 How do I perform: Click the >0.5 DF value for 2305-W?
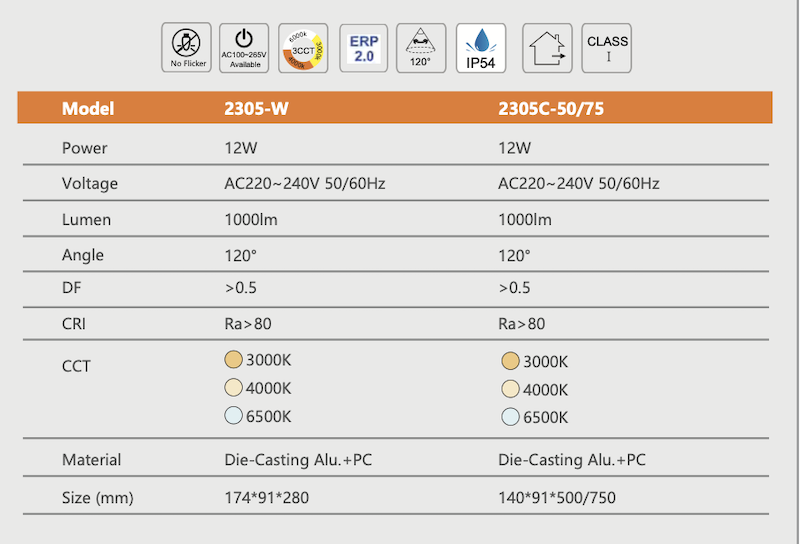point(240,288)
